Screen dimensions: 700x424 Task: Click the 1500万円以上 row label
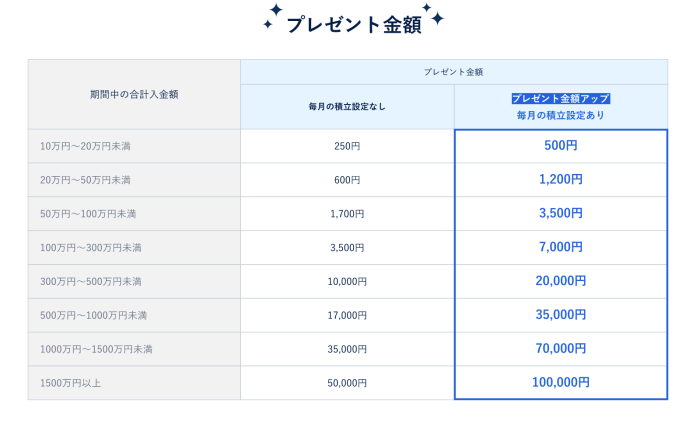point(72,383)
